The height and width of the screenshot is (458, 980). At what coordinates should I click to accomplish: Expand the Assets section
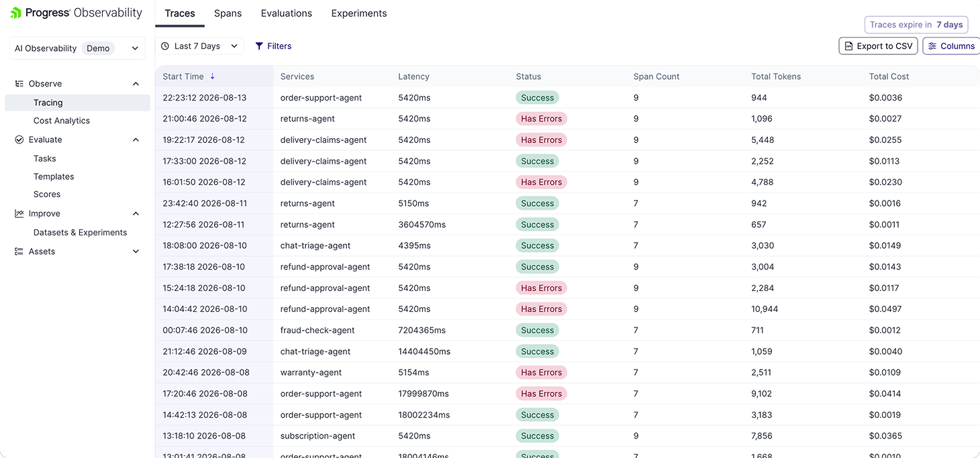tap(136, 251)
